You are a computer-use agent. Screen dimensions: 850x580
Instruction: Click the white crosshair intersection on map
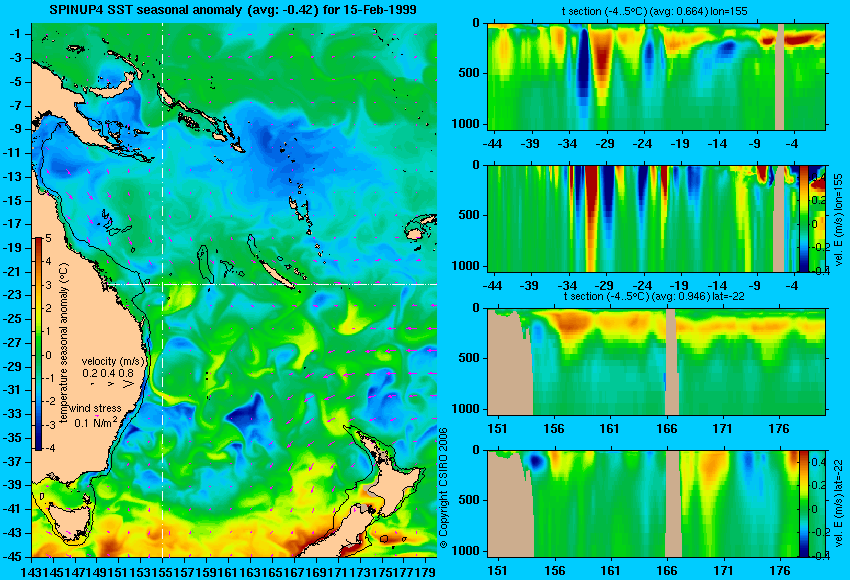163,284
